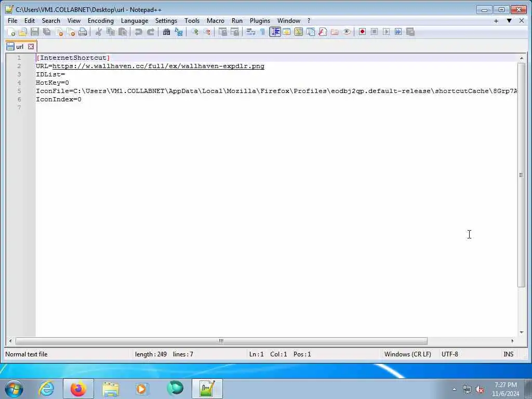Print the document via toolbar icon
The image size is (532, 399).
[83, 32]
